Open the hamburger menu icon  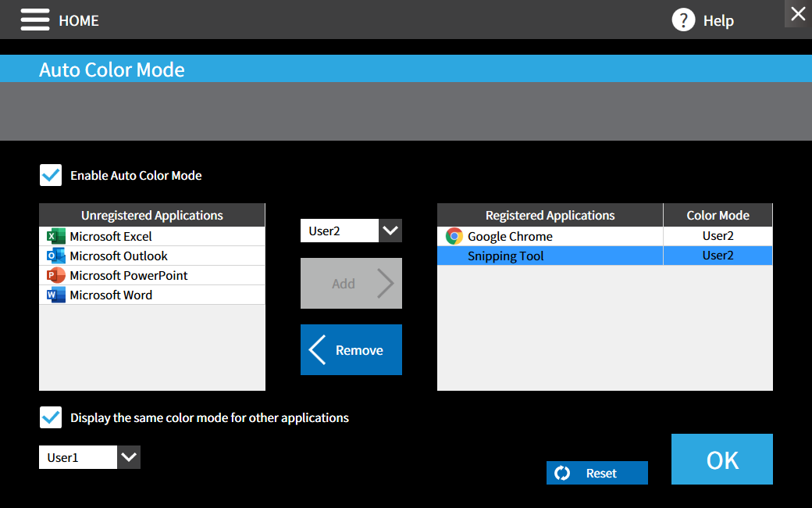click(x=35, y=20)
